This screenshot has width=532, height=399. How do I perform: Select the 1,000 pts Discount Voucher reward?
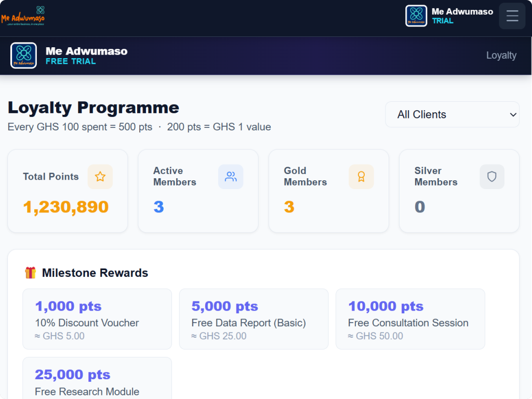point(97,319)
